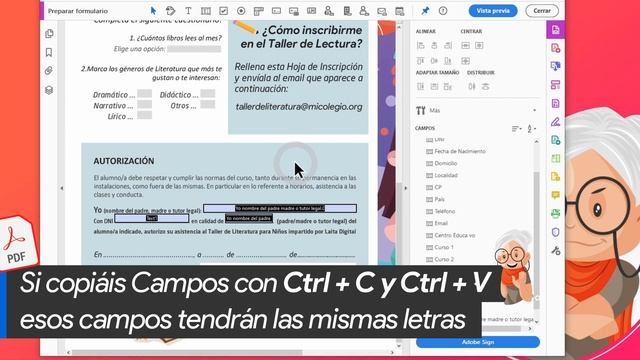
Task: Select CP field in Campos list
Action: [x=438, y=187]
